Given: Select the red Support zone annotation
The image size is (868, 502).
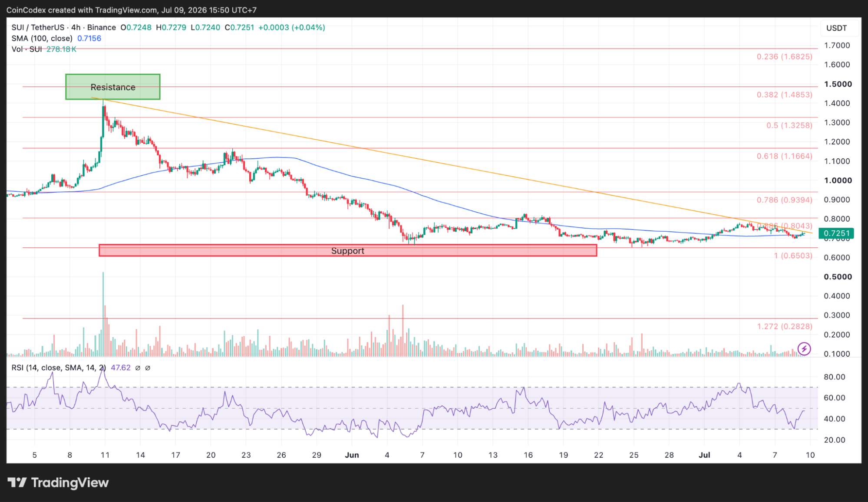Looking at the screenshot, I should pyautogui.click(x=348, y=250).
